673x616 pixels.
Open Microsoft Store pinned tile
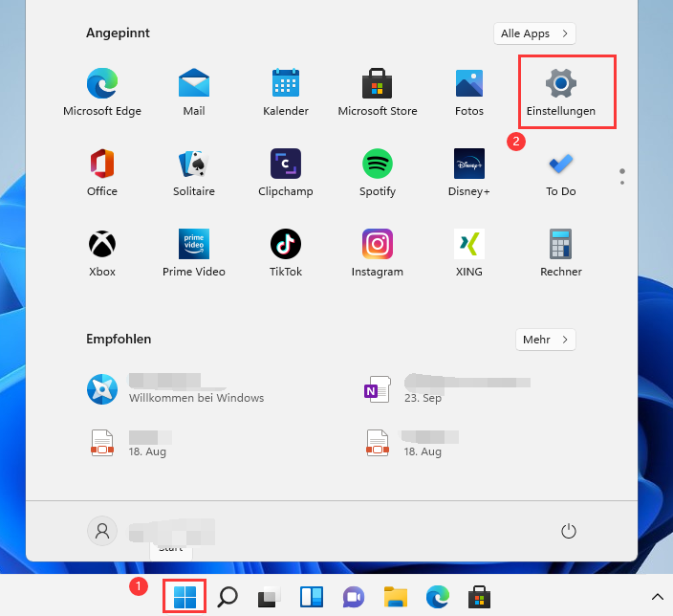tap(378, 92)
